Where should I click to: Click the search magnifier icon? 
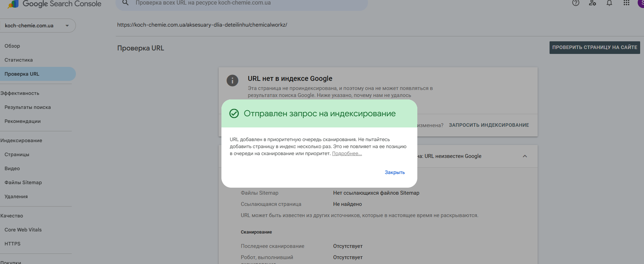point(125,3)
